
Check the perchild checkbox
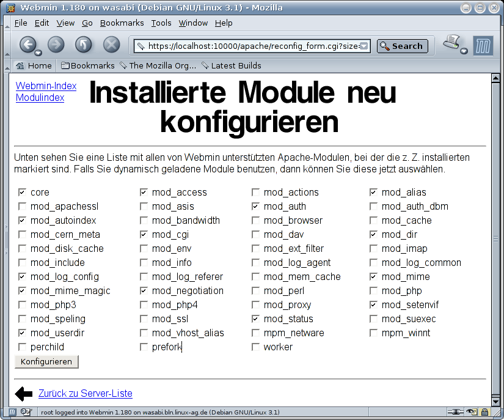pos(22,347)
